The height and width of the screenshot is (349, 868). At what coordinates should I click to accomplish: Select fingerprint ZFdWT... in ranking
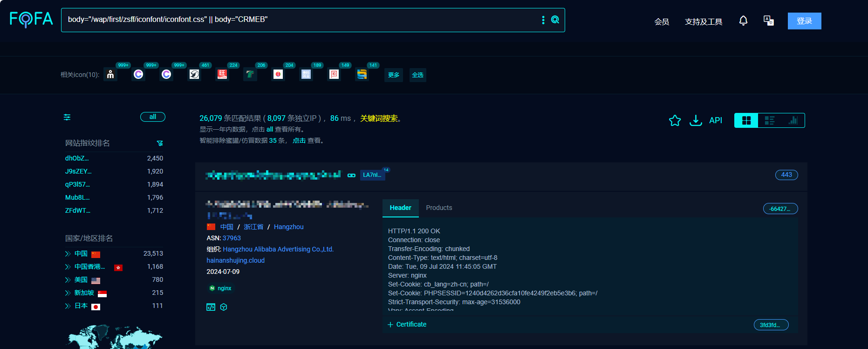(78, 210)
